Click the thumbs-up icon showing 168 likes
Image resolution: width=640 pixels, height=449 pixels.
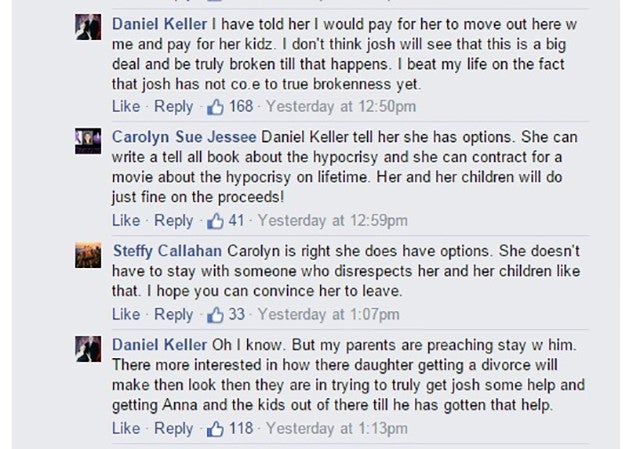pos(215,106)
